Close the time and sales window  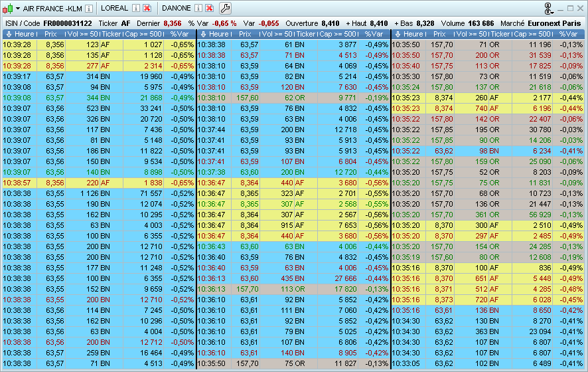click(x=580, y=8)
